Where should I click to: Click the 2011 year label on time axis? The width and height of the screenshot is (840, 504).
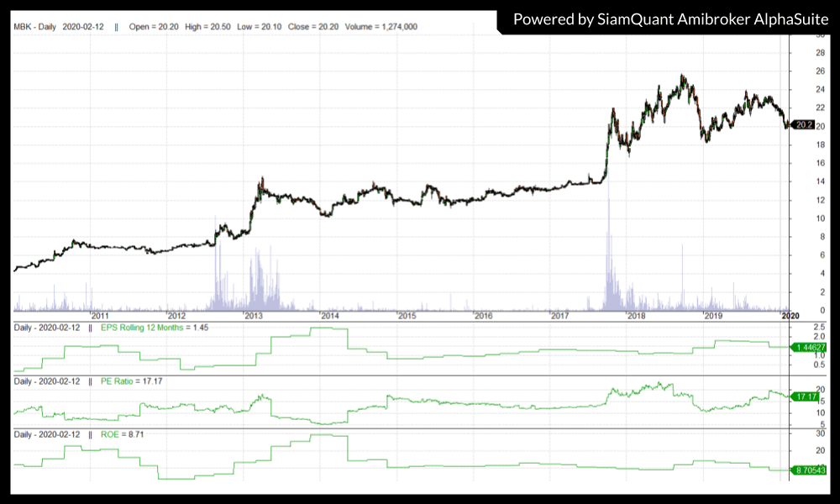(x=101, y=316)
